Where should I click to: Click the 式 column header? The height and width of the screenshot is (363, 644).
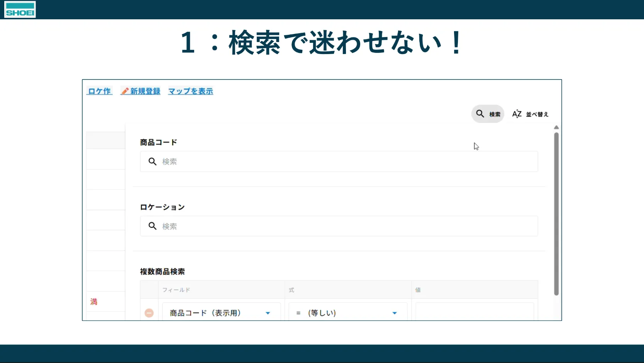tap(291, 290)
